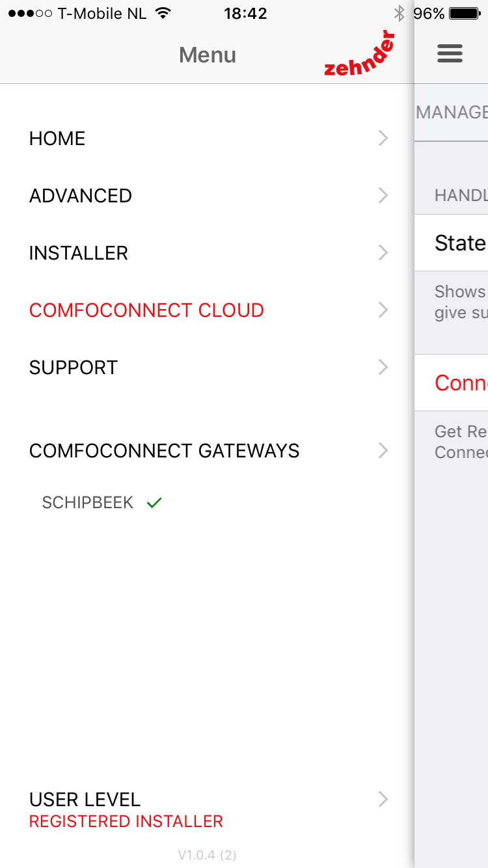This screenshot has height=868, width=488.
Task: Click the Zehnder logo
Action: [360, 53]
